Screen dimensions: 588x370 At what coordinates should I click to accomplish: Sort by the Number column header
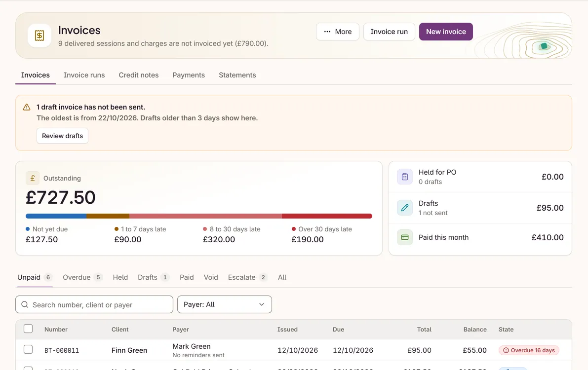coord(56,330)
